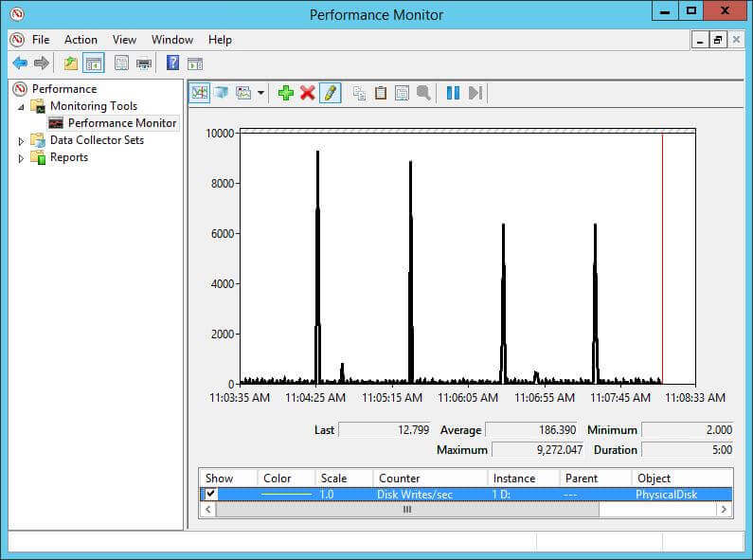Image resolution: width=753 pixels, height=560 pixels.
Task: Click the green Add counter plus icon
Action: point(285,93)
